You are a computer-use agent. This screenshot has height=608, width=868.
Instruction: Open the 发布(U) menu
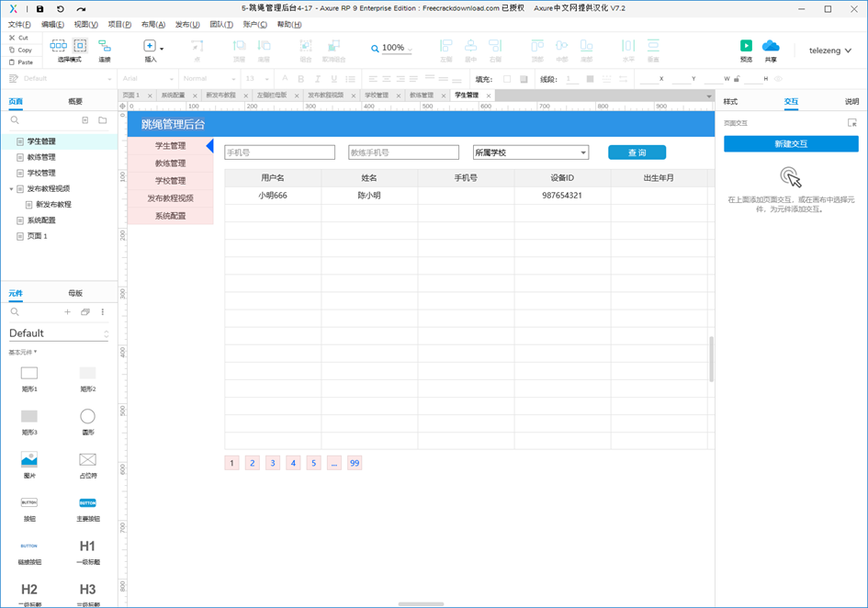point(187,25)
